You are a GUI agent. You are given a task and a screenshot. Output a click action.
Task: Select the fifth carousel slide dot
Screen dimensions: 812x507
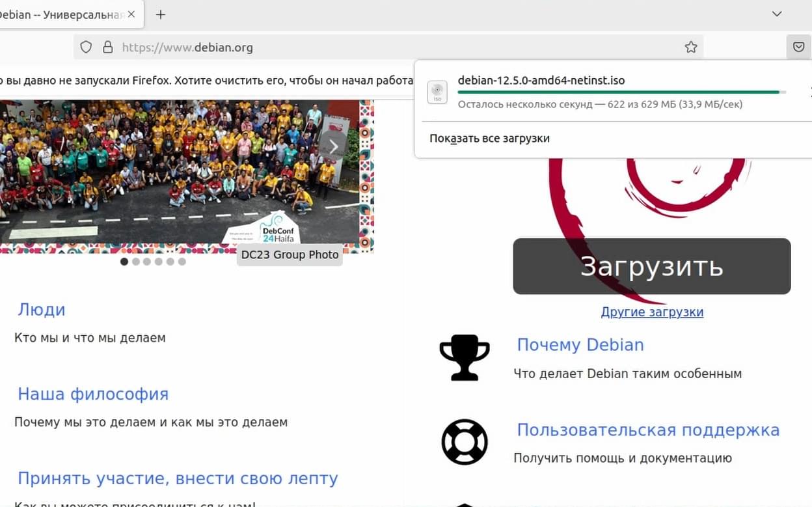[170, 262]
